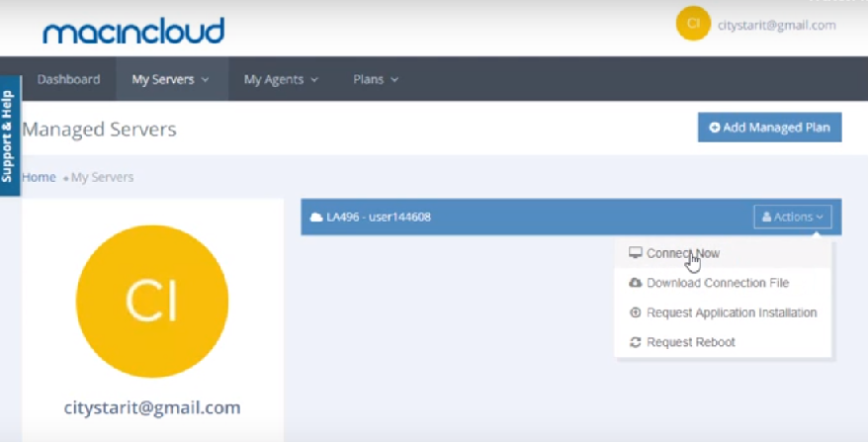
Task: Click the Managed Servers page heading
Action: coord(100,130)
